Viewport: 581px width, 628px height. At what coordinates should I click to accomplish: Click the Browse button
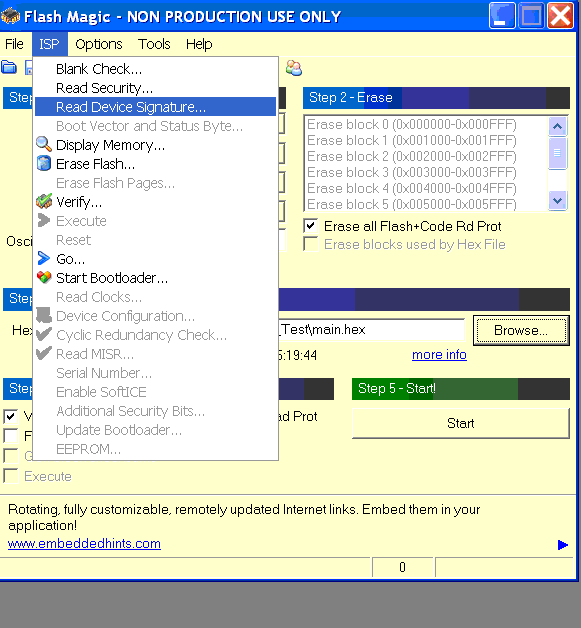click(x=521, y=330)
